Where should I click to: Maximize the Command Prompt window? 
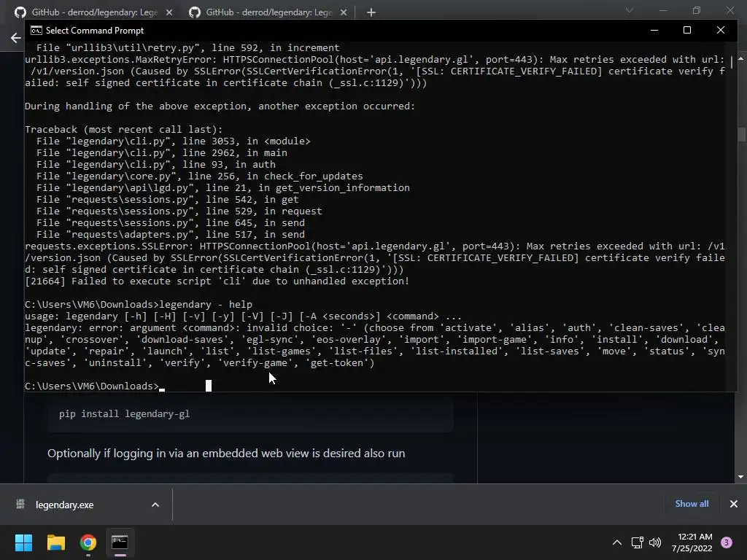687,30
